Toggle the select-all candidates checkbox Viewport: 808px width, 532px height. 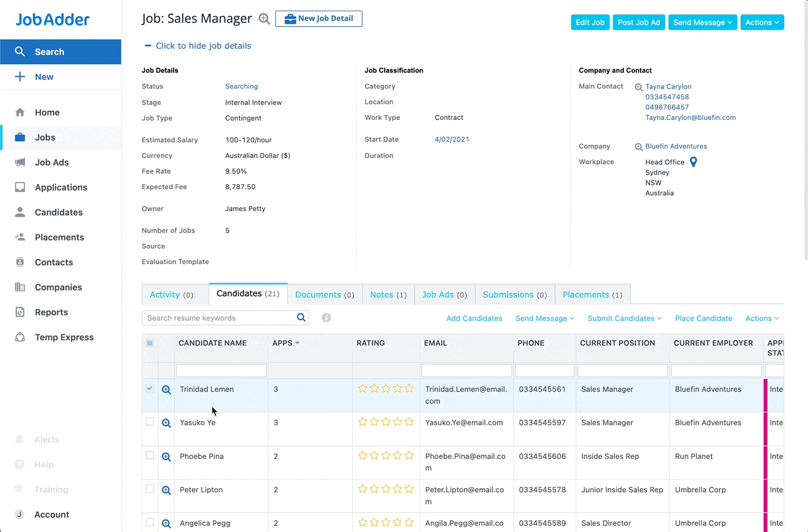tap(150, 343)
